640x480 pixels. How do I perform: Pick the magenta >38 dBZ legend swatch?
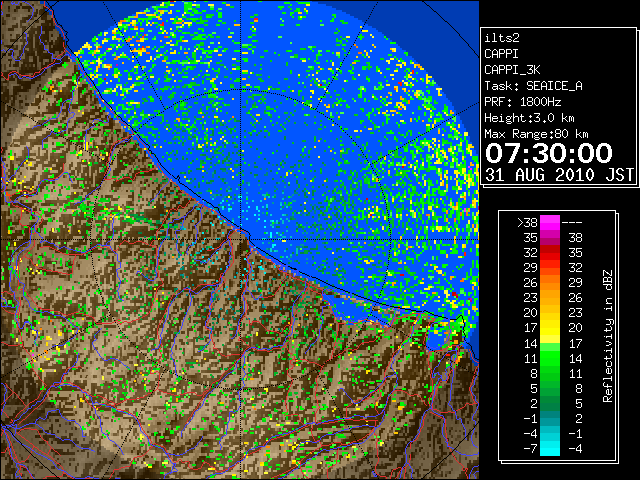tap(550, 223)
